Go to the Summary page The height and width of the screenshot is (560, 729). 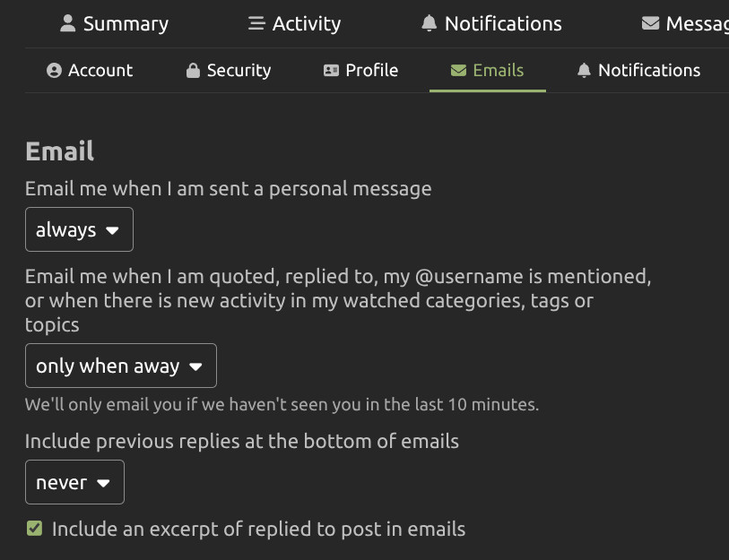pyautogui.click(x=125, y=24)
